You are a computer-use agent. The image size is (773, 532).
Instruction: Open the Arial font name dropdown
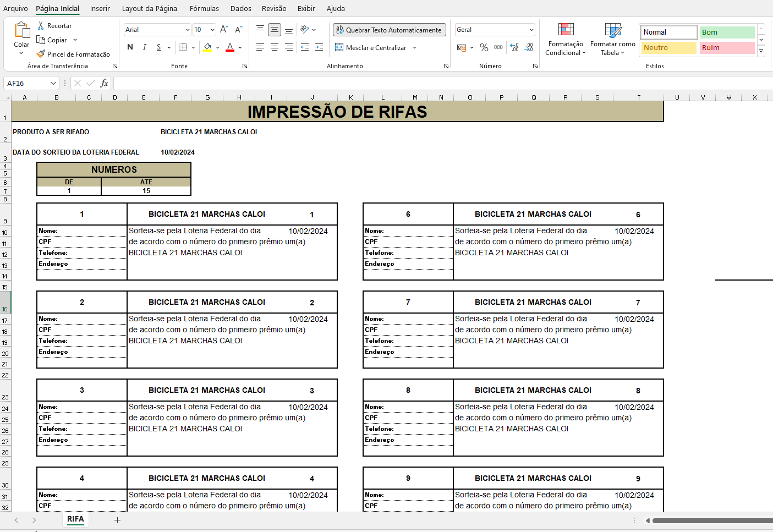point(188,30)
